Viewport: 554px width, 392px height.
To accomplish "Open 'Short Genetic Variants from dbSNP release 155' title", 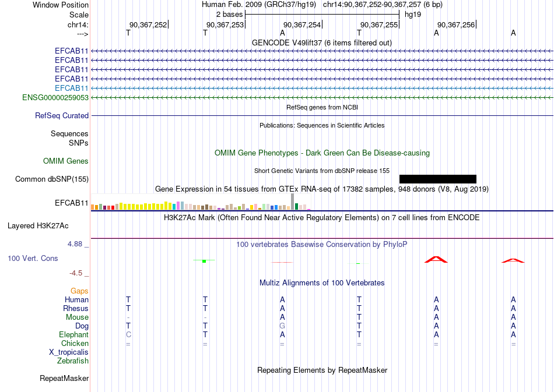I will click(322, 171).
